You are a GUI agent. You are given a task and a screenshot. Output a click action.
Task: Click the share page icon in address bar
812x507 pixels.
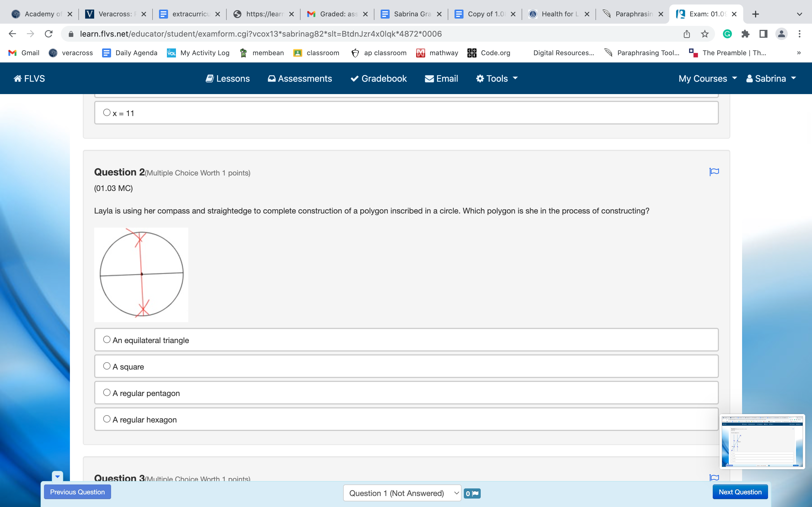[687, 34]
